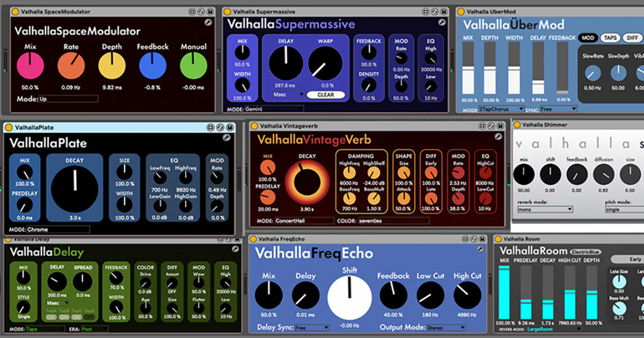The height and width of the screenshot is (338, 644).
Task: Open Delay Sync Free dropdown in FreqEcho
Action: (x=311, y=327)
